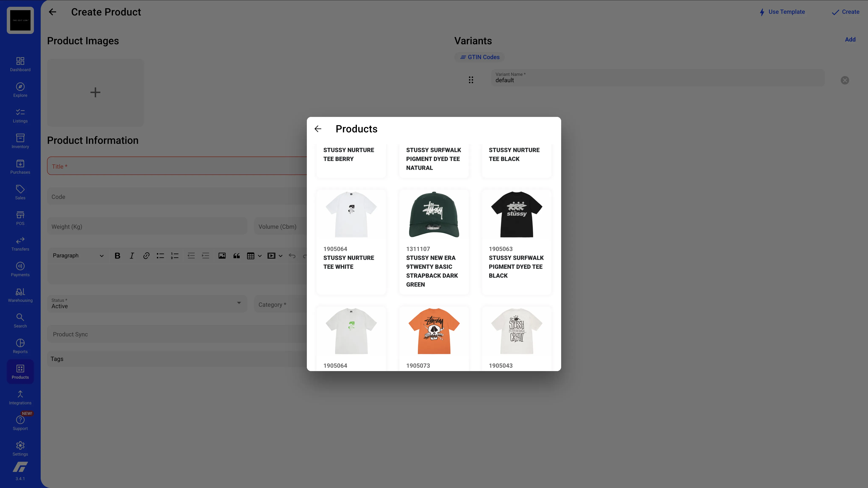868x488 pixels.
Task: Open the Search tool in the sidebar
Action: pos(20,320)
